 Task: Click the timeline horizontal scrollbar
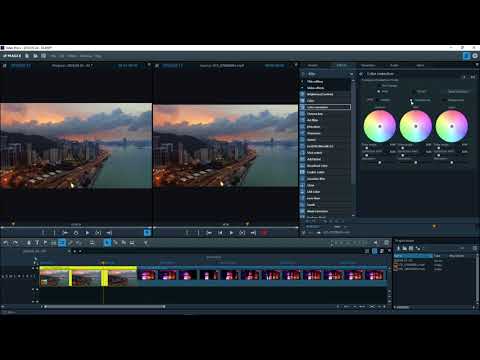coord(104,307)
